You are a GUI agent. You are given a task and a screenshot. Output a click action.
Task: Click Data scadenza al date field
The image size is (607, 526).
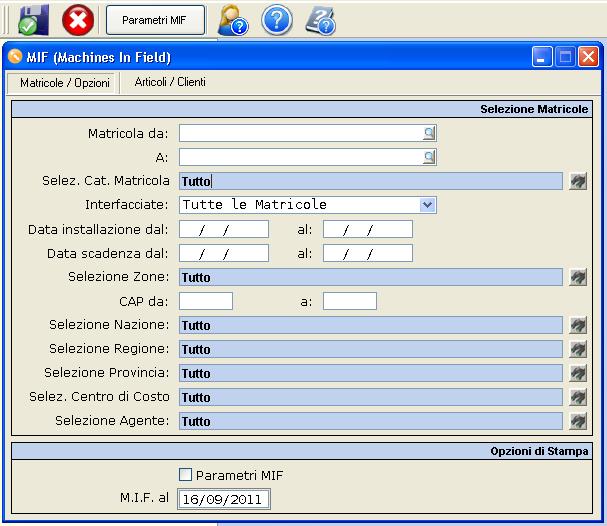coord(368,253)
